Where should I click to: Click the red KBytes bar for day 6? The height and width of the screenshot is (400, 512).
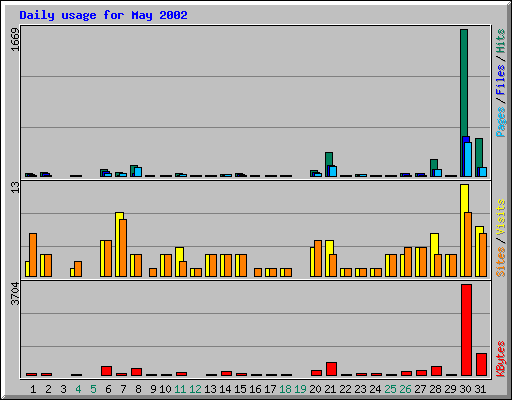click(106, 371)
